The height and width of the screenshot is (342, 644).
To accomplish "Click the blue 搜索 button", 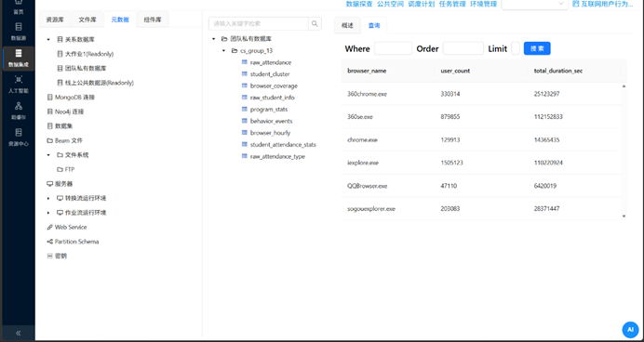I will (x=537, y=48).
